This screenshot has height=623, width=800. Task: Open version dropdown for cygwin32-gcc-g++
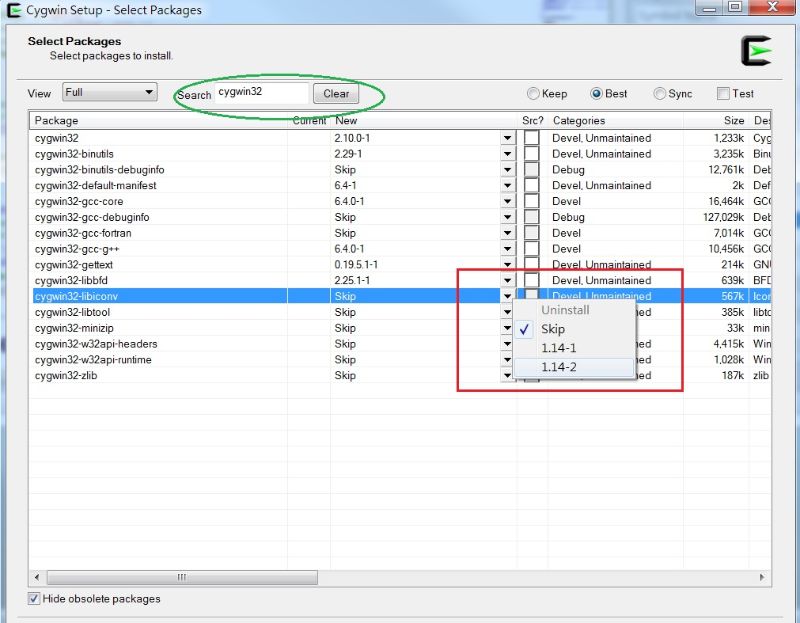tap(507, 248)
